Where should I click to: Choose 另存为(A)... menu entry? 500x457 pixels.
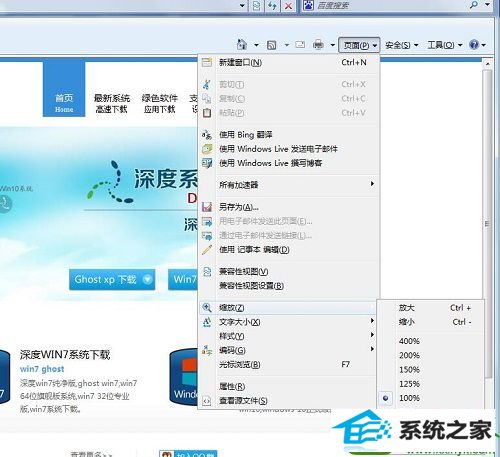289,207
